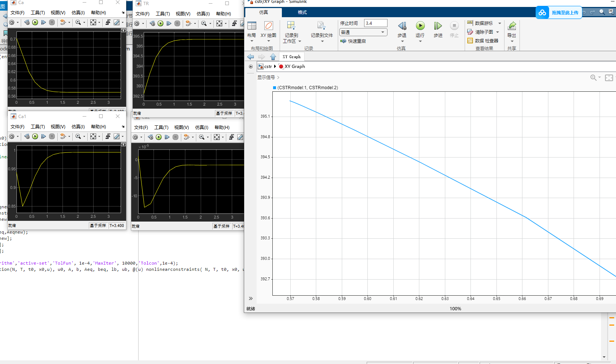616x364 pixels.
Task: Open the XY 绘图 plot icon
Action: [x=268, y=26]
